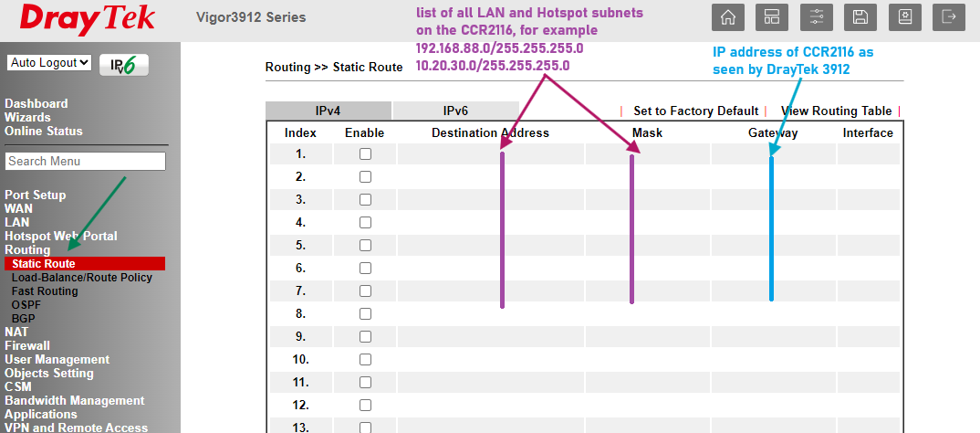Open the dashboard layout icon

tap(772, 17)
